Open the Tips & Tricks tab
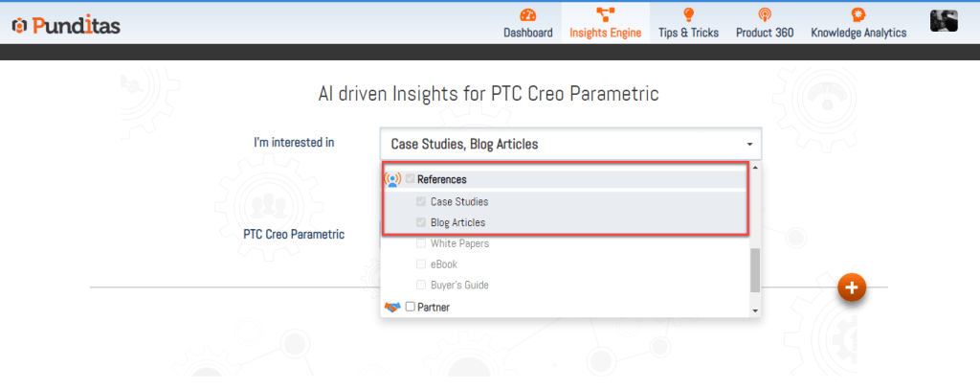The image size is (980, 390). 688,33
